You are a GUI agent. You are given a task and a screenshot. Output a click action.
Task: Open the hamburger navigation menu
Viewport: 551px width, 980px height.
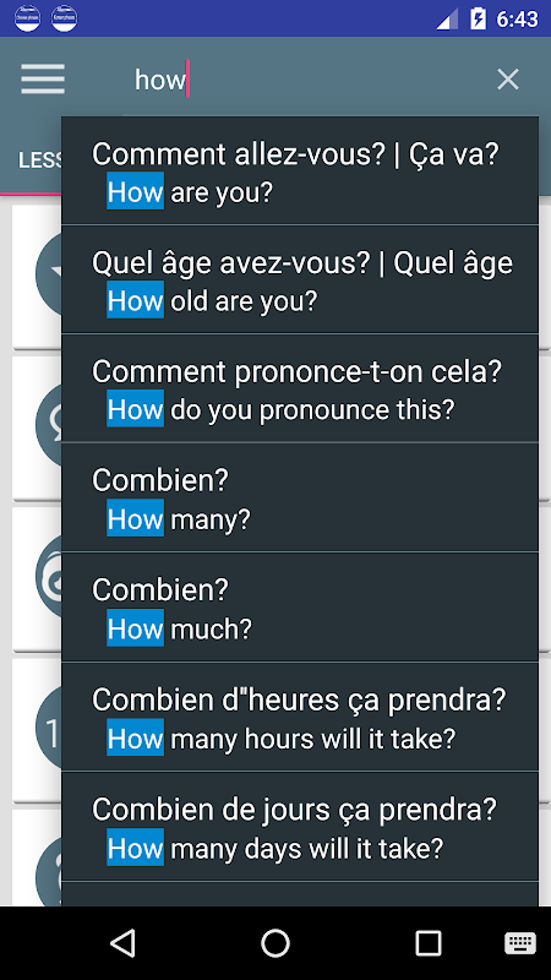(43, 79)
